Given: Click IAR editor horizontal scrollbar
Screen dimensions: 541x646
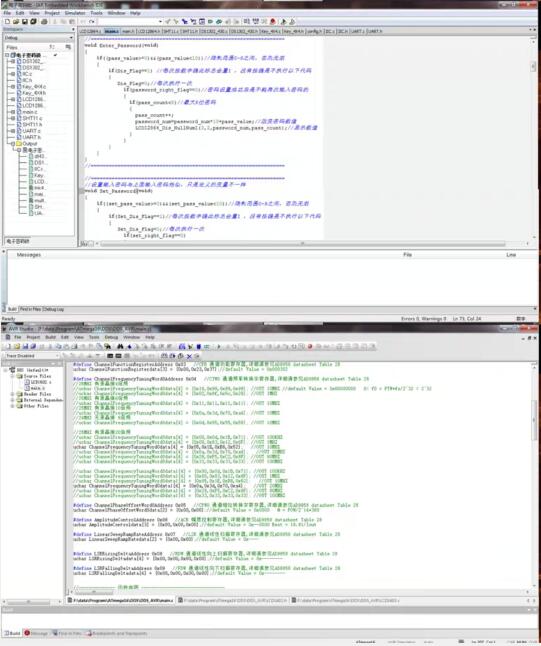Looking at the screenshot, I should (302, 244).
